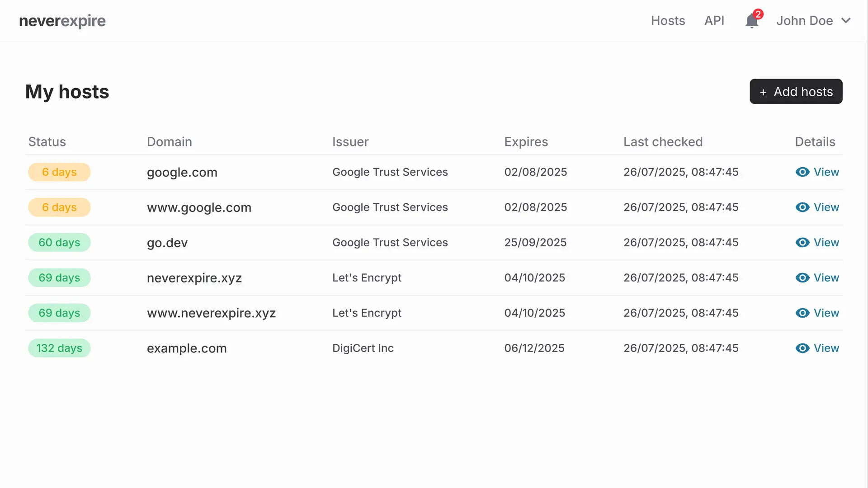Click the Last checked column header
The width and height of the screenshot is (868, 488).
(663, 142)
